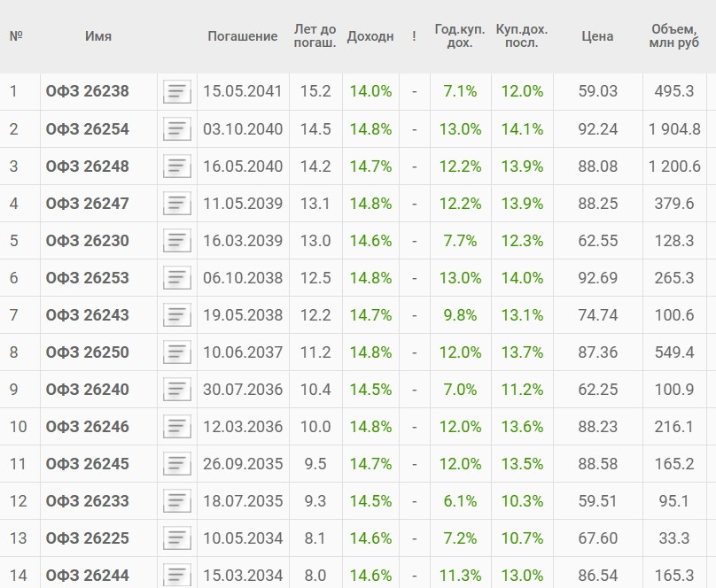The height and width of the screenshot is (588, 716).
Task: Select price value 92.24
Action: click(x=597, y=129)
